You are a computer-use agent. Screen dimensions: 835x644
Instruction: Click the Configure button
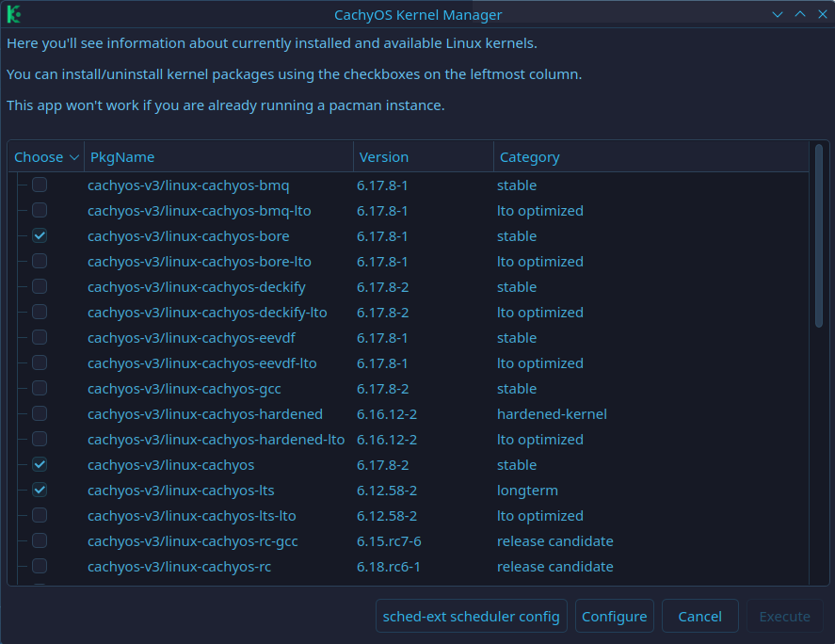615,617
